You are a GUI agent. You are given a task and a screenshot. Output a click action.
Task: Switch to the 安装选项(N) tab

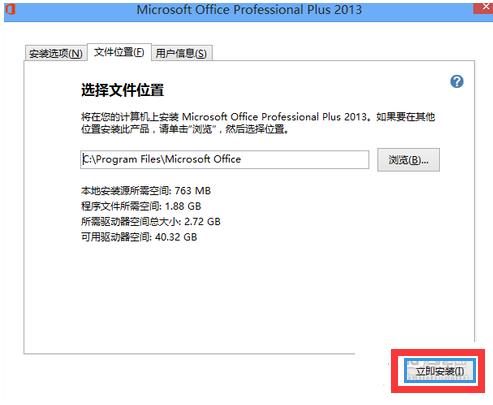[56, 53]
